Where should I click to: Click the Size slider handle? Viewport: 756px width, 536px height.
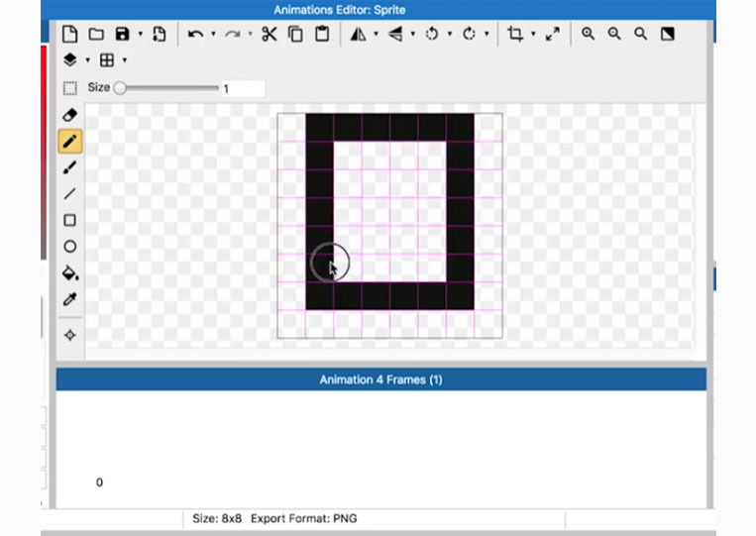point(120,88)
